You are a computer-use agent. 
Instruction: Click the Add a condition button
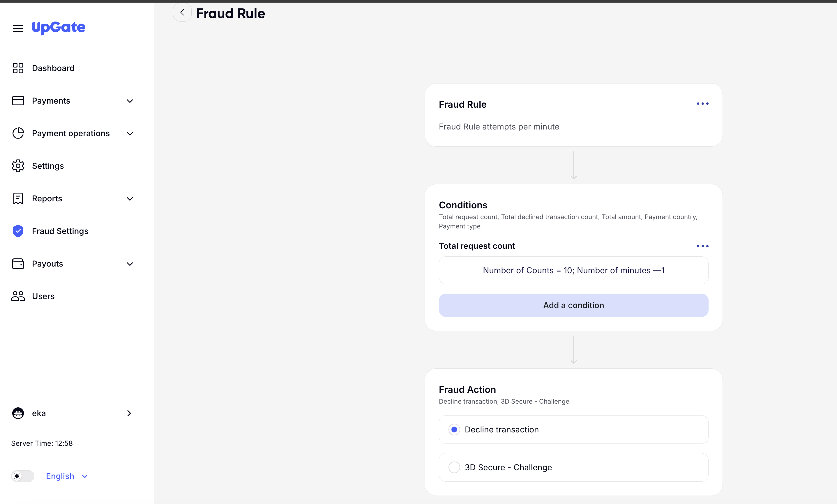coord(573,305)
